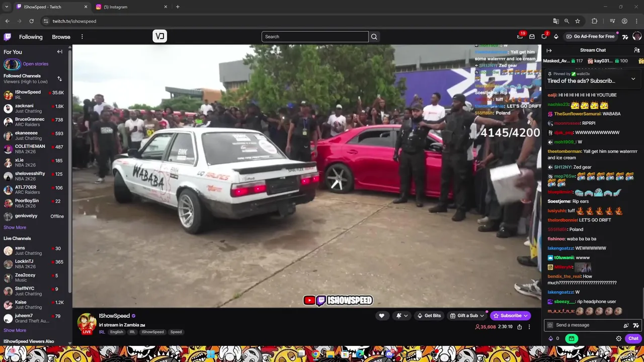This screenshot has width=644, height=362.
Task: Collapse stream chat panel arrow
Action: pos(549,50)
